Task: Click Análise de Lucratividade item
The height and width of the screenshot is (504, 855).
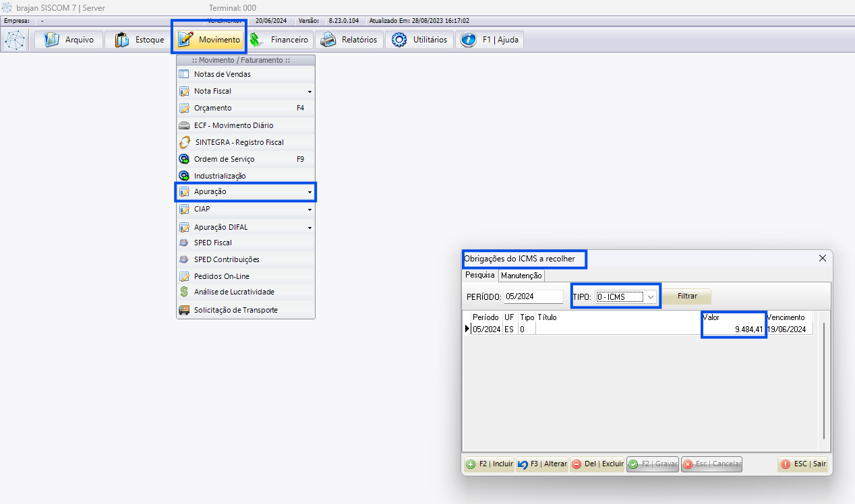Action: pos(234,292)
